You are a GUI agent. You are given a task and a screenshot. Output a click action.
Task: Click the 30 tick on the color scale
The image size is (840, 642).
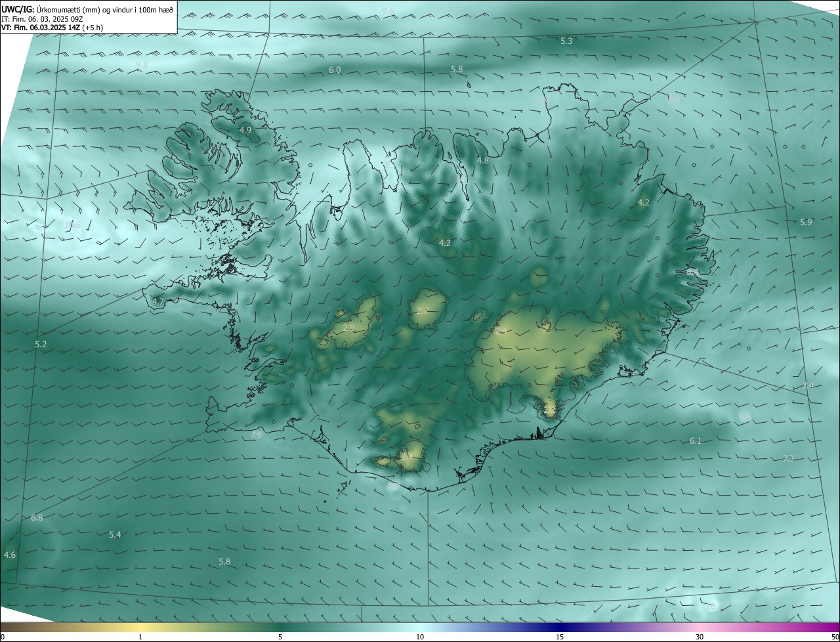pyautogui.click(x=700, y=637)
